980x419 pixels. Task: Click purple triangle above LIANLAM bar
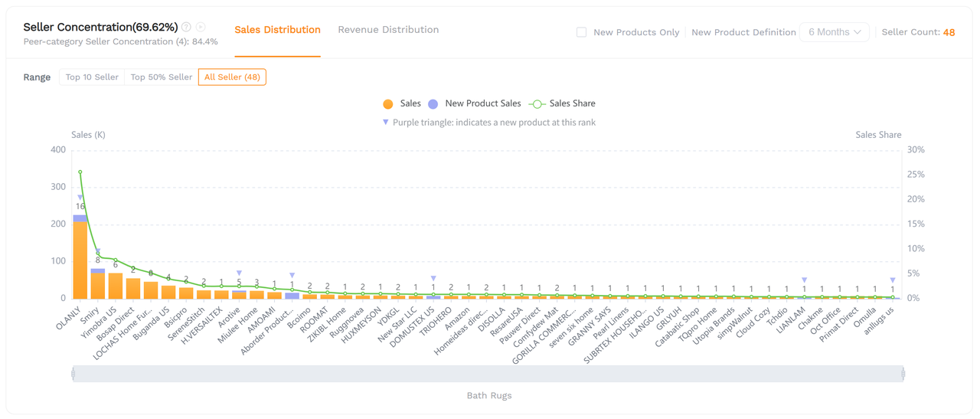[805, 280]
